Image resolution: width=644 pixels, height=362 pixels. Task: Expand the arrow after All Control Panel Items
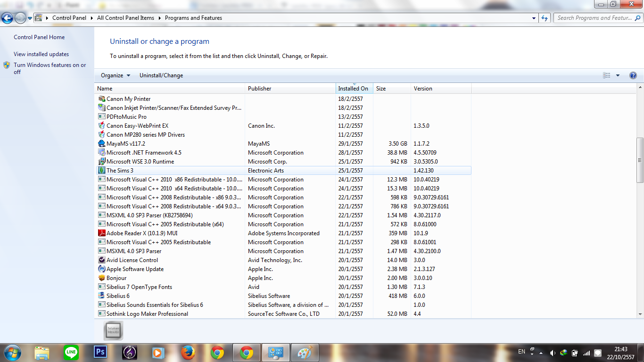pyautogui.click(x=160, y=18)
